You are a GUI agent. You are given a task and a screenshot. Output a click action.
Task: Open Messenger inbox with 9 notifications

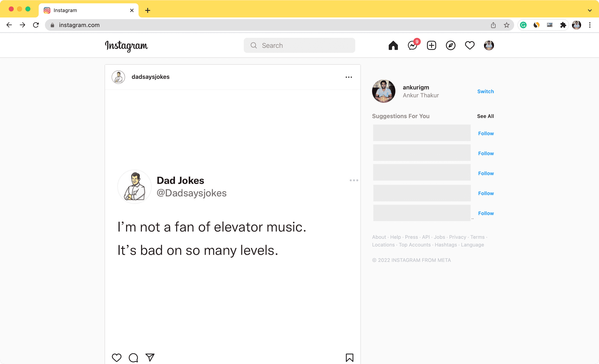click(x=413, y=46)
